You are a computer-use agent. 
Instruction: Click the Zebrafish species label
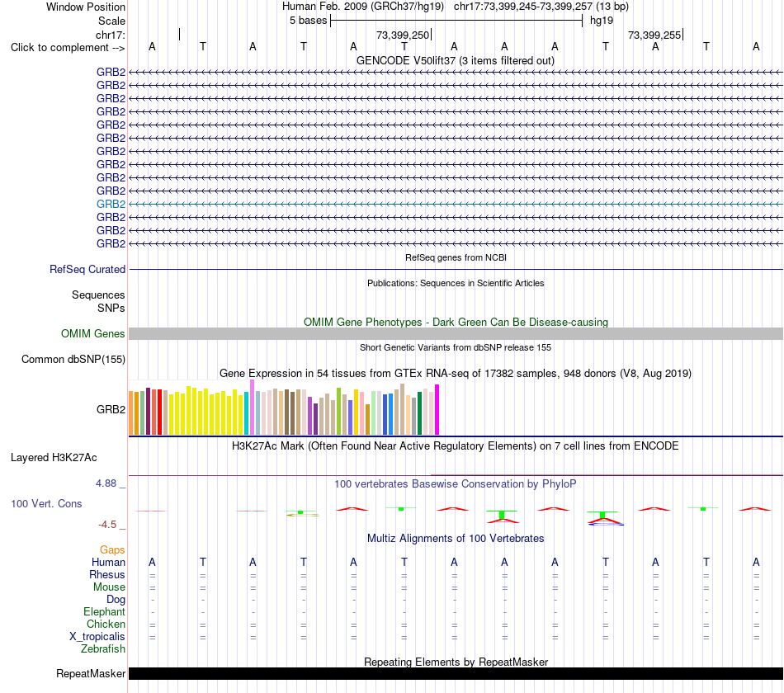point(103,648)
